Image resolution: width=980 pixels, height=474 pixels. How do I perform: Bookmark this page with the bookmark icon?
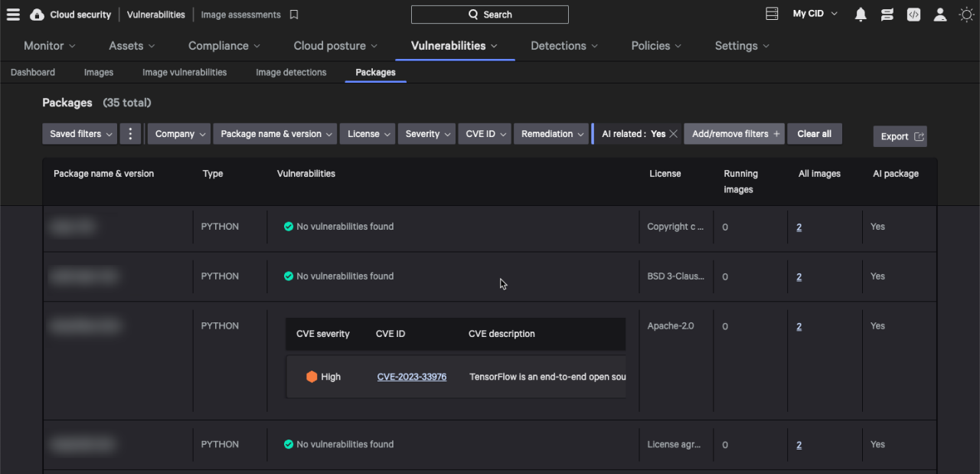coord(294,15)
